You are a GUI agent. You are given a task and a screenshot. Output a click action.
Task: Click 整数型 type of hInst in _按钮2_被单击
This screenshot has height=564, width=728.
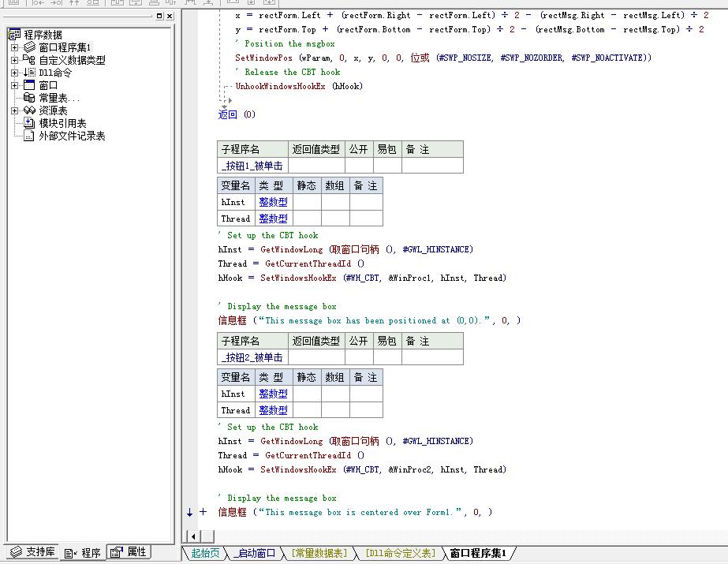tap(273, 394)
